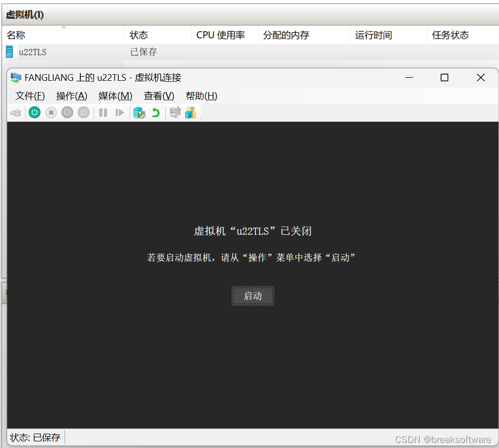Image resolution: width=499 pixels, height=448 pixels.
Task: Open the 文件(F) menu
Action: coord(30,96)
